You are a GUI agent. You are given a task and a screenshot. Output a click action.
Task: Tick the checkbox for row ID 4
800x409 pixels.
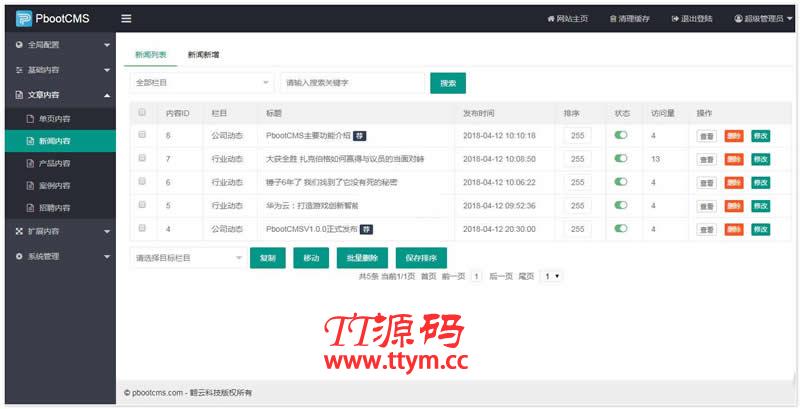pyautogui.click(x=142, y=228)
